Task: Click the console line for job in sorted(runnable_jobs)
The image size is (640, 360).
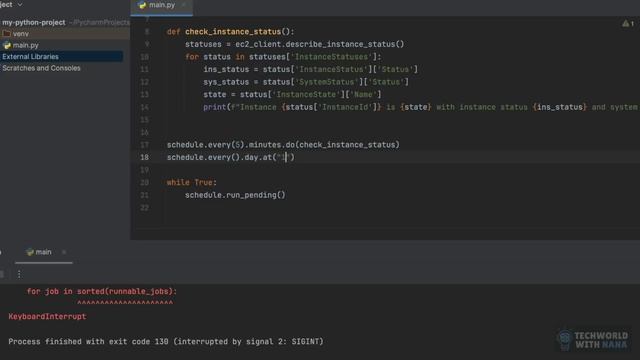Action: pos(102,291)
